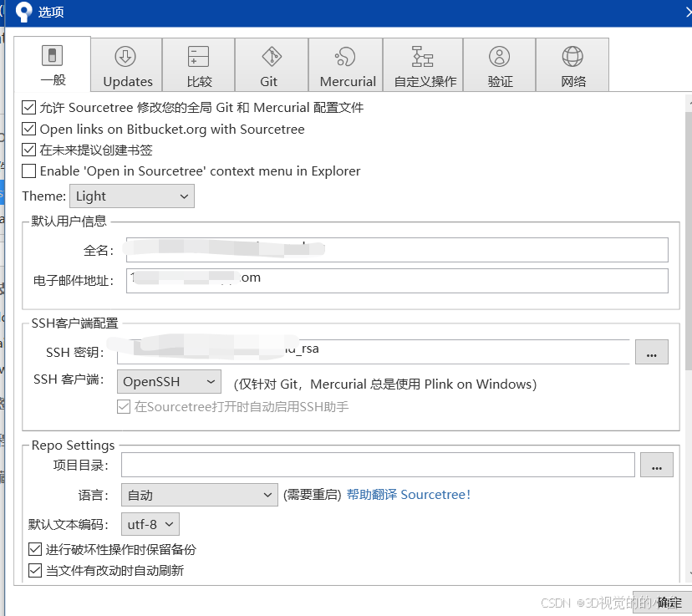Switch to the 验证 tab label
Viewport: 692px width, 616px height.
(501, 82)
